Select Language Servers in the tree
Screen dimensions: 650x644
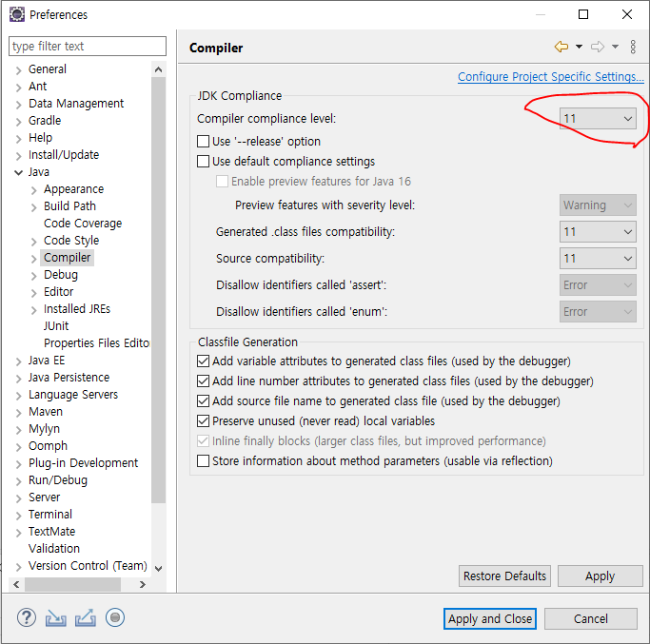[73, 395]
